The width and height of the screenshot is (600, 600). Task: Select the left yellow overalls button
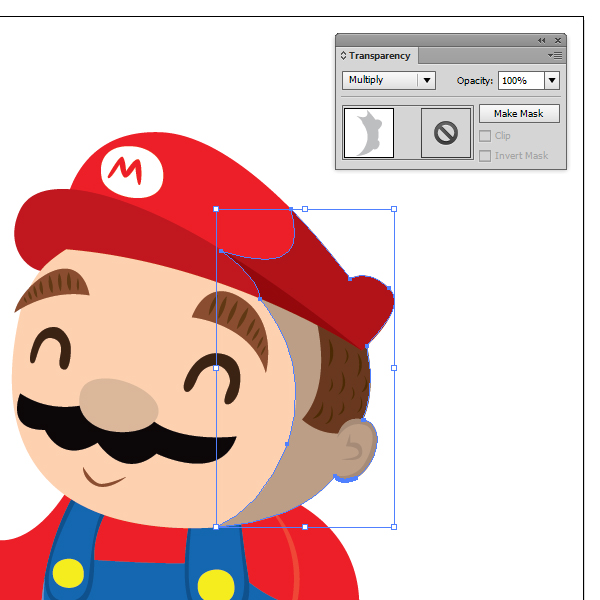[x=67, y=574]
